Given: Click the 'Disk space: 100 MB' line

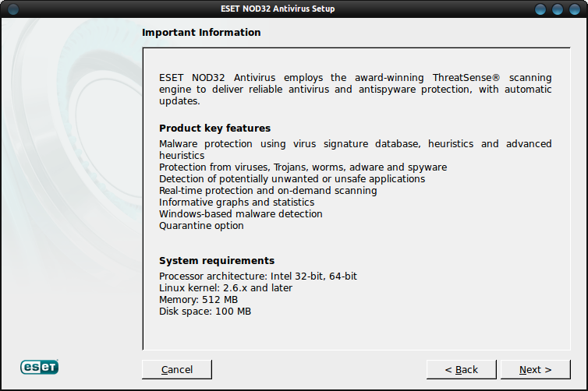Looking at the screenshot, I should tap(205, 312).
